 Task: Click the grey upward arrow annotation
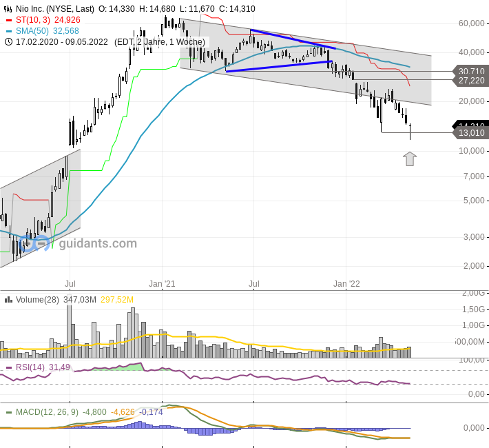(410, 159)
